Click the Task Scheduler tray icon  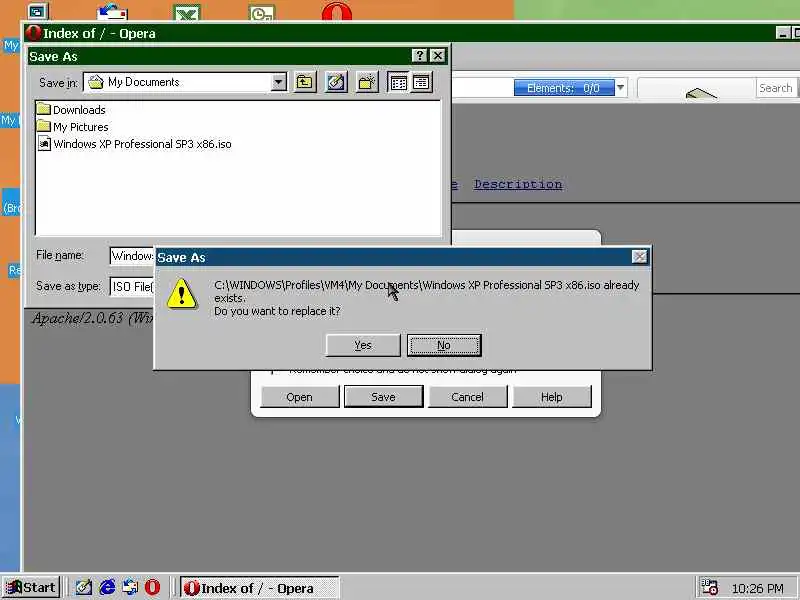[x=709, y=588]
